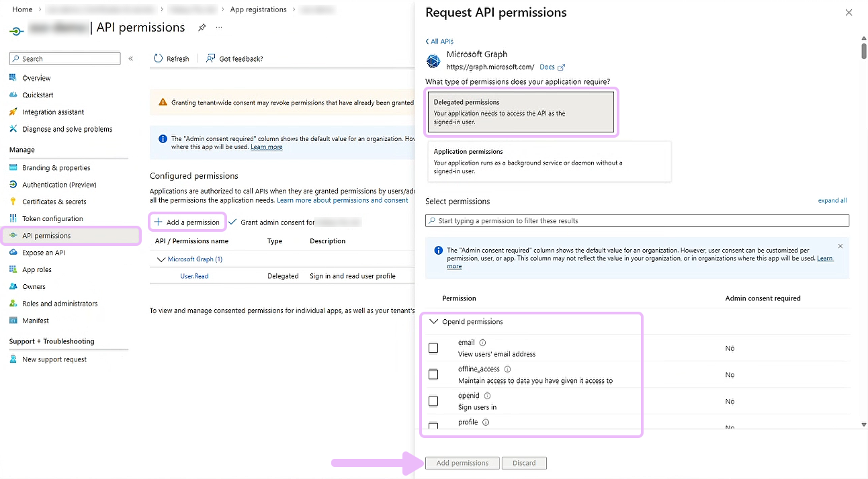Open the Microsoft Graph Docs link

point(552,67)
